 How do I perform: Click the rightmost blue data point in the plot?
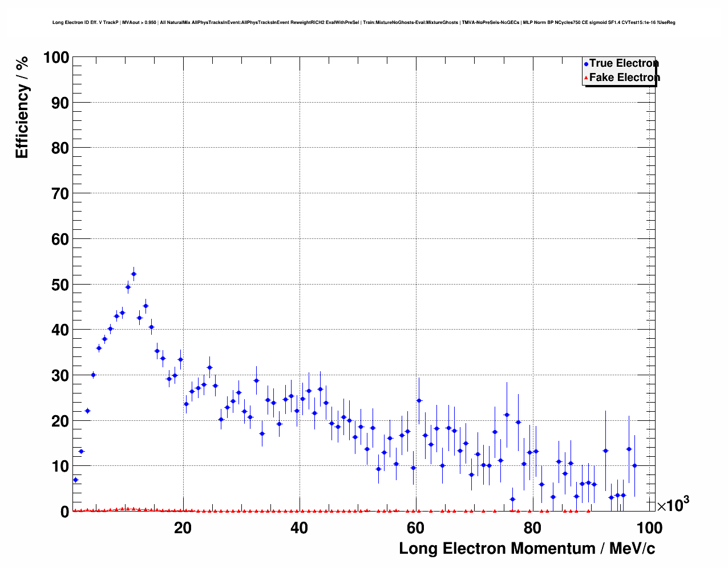tap(634, 465)
